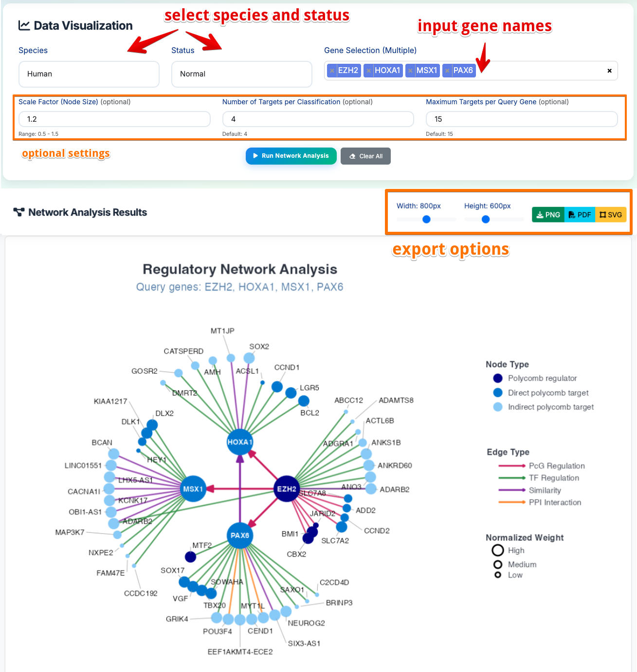Click the PDF export icon

pos(572,214)
